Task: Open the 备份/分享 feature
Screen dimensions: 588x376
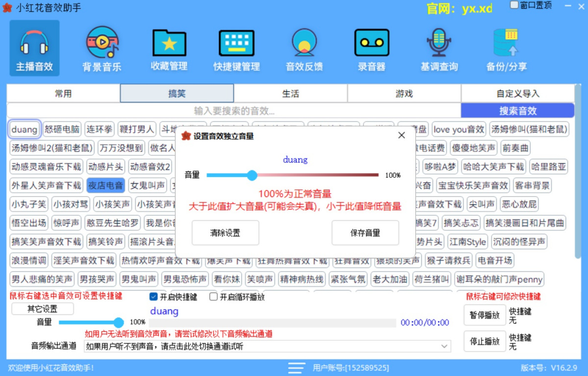Action: pyautogui.click(x=507, y=48)
